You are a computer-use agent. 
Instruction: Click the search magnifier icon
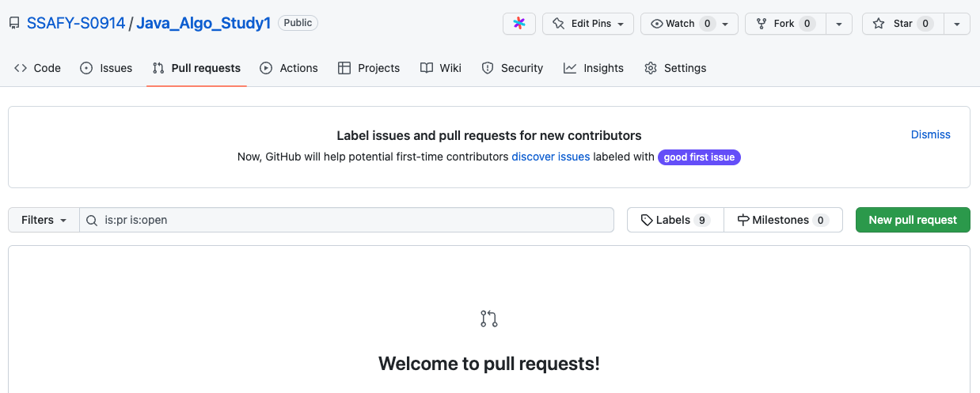click(x=92, y=220)
